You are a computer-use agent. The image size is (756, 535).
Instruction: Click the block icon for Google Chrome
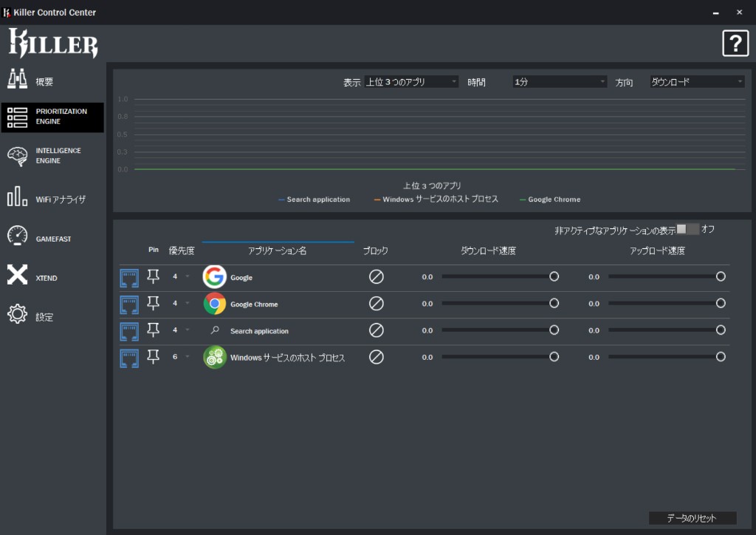point(377,304)
